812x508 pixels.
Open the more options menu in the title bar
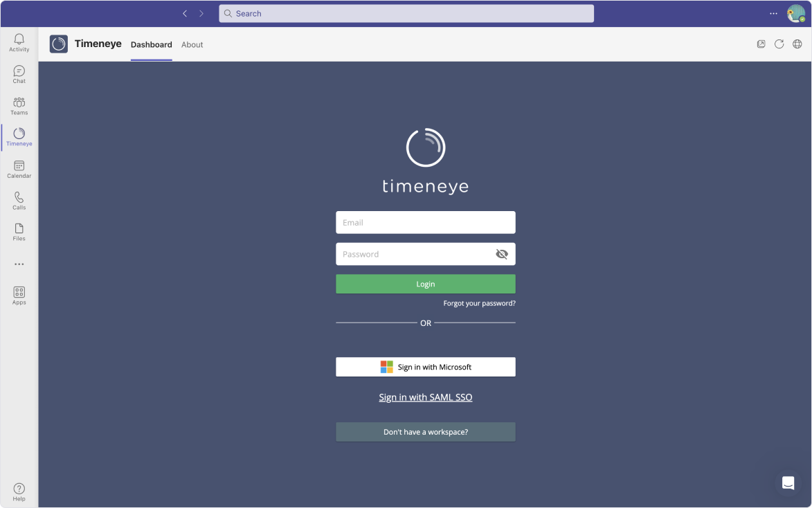773,13
